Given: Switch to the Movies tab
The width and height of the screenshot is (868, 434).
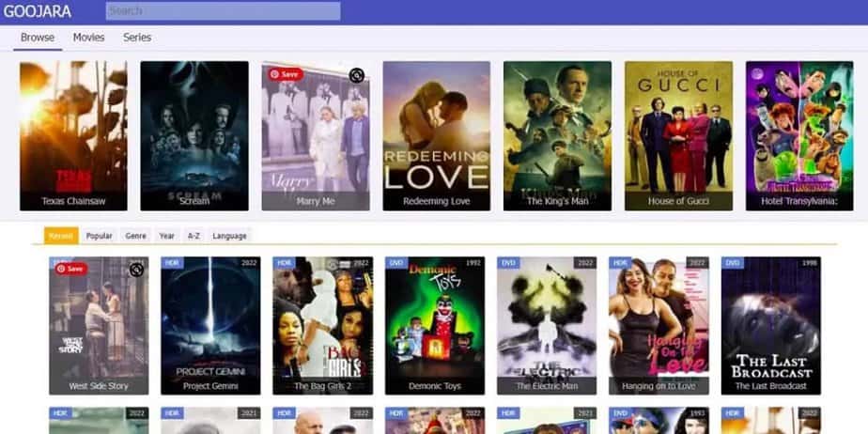Looking at the screenshot, I should click(x=88, y=38).
